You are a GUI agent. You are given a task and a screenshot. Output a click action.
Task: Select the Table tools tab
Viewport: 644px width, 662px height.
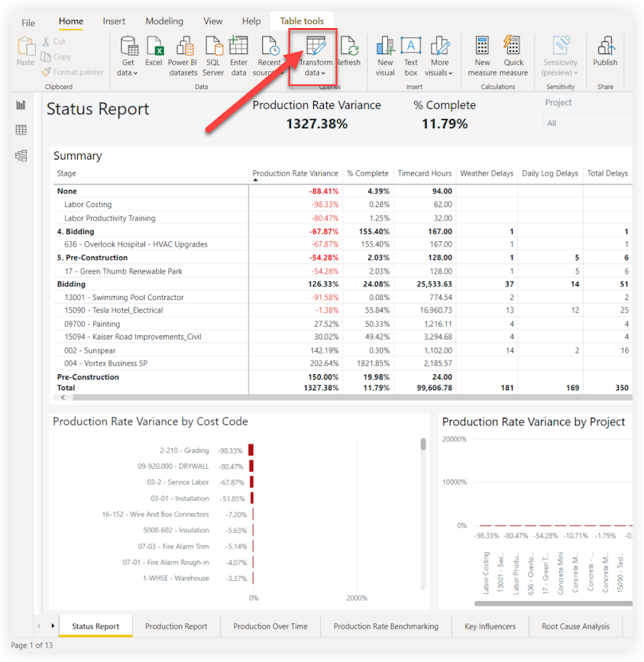coord(302,21)
